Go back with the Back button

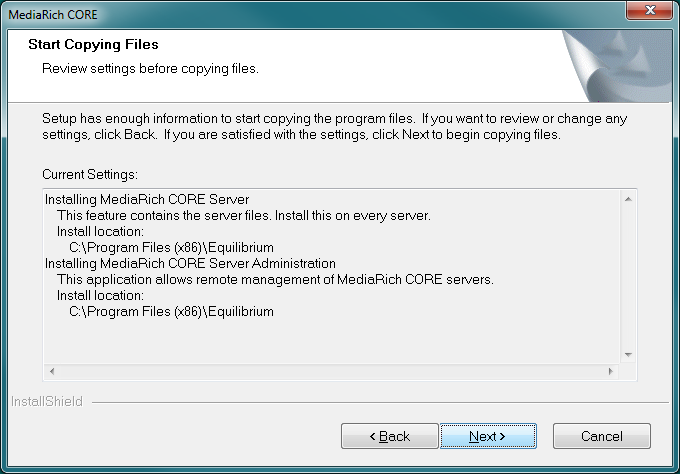[389, 436]
